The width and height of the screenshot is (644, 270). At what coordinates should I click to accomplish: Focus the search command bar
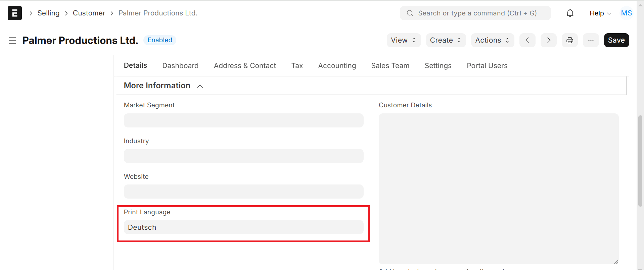(475, 13)
